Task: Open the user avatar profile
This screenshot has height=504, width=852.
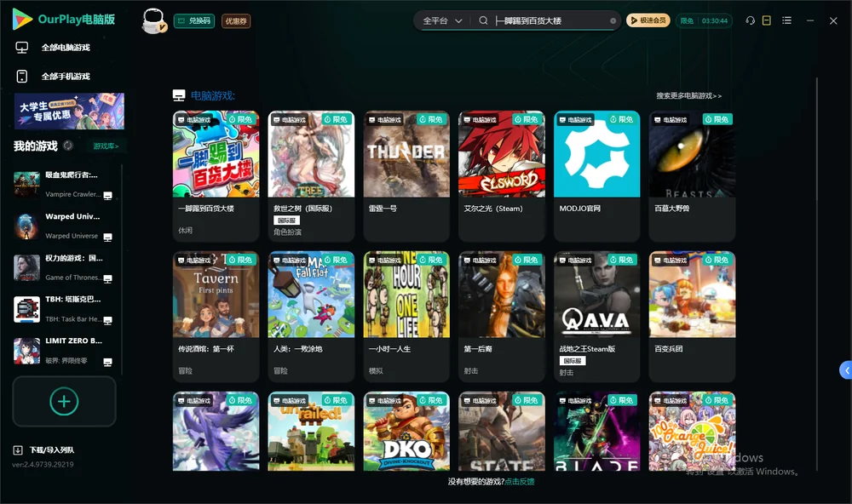Action: tap(153, 20)
